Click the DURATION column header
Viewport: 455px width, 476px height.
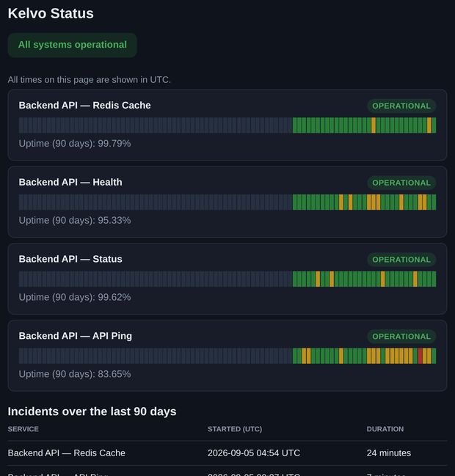[x=385, y=429]
